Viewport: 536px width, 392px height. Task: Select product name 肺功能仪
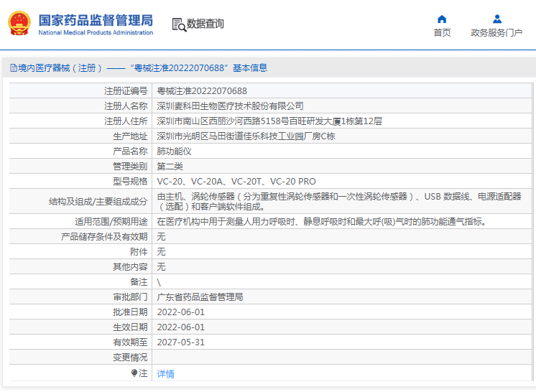click(174, 151)
